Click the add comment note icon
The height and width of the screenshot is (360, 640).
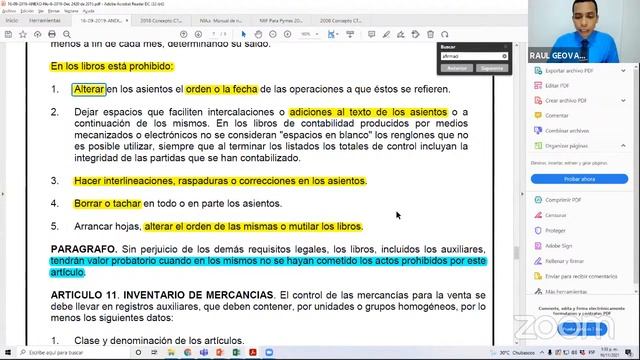click(371, 35)
